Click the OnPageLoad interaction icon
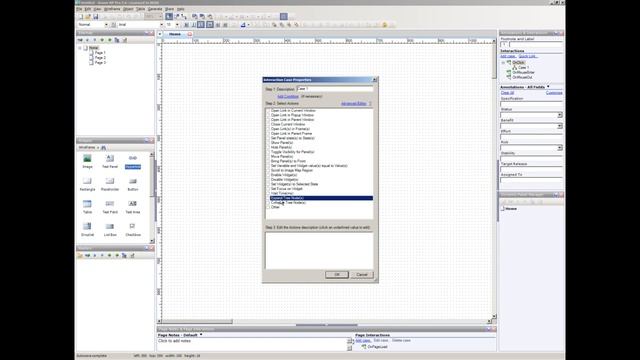The image size is (640, 360). pos(364,347)
